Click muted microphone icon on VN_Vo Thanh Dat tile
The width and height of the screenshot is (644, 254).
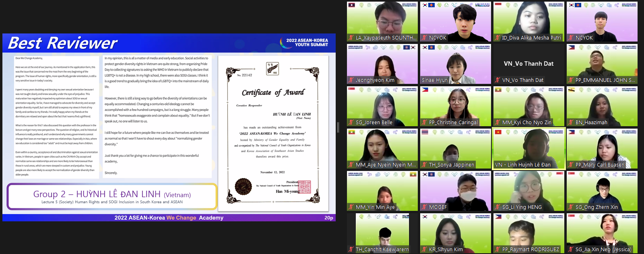pyautogui.click(x=498, y=80)
